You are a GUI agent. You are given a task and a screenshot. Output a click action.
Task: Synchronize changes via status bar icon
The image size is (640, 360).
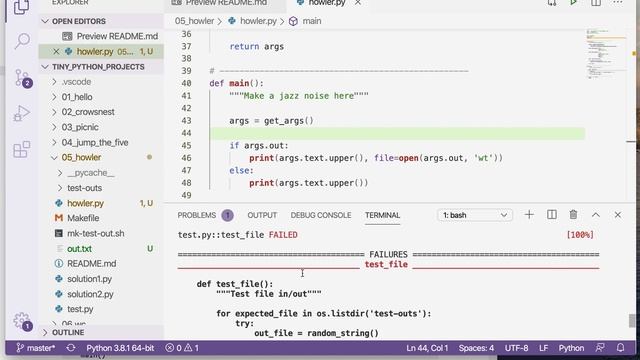click(x=71, y=348)
